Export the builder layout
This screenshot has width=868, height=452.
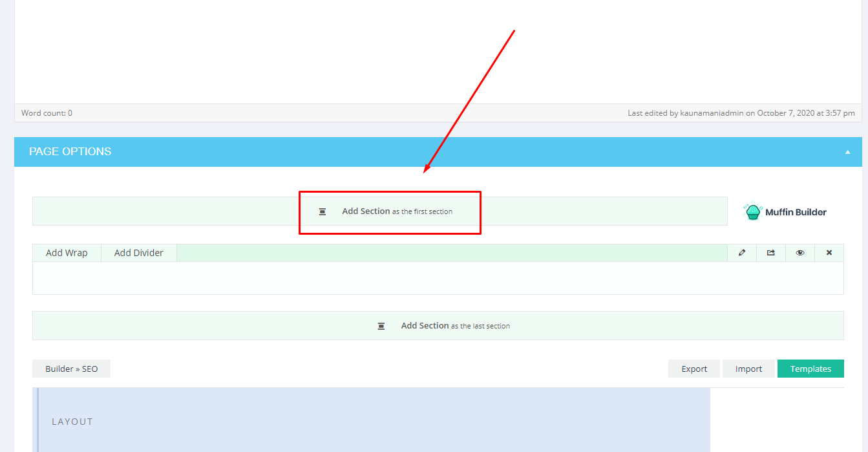coord(693,368)
